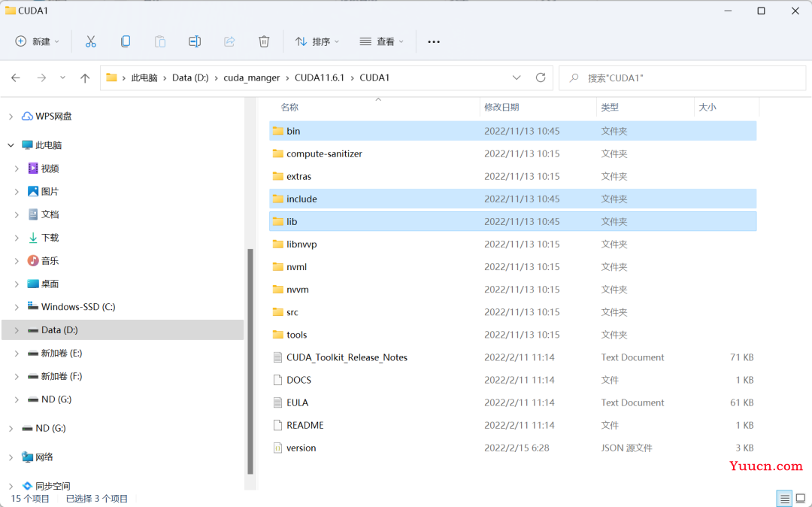
Task: Click the Cut scissors icon in toolbar
Action: [91, 41]
